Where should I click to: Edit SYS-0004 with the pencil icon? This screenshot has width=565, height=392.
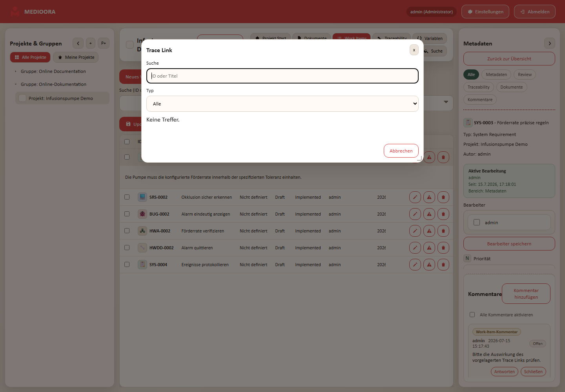pos(415,265)
